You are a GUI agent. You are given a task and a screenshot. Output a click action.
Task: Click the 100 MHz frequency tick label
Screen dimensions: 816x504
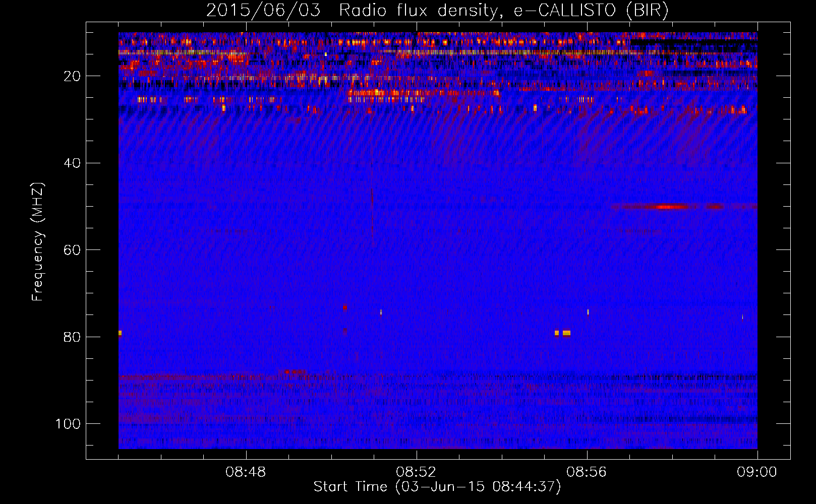click(68, 424)
